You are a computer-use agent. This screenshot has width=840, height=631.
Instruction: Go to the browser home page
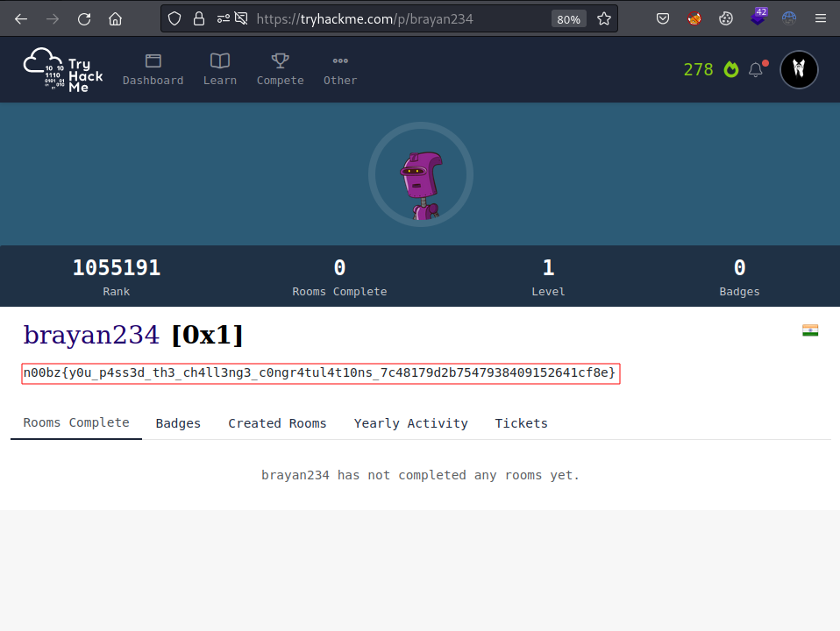click(x=115, y=19)
